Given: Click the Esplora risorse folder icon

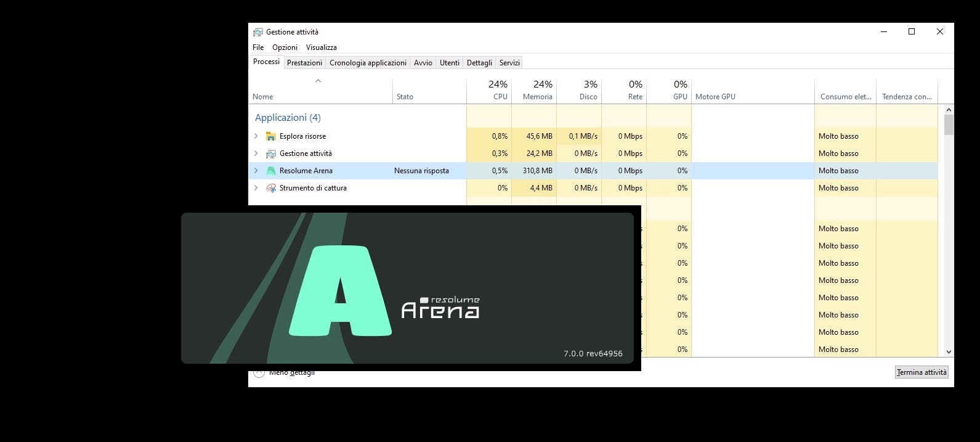Looking at the screenshot, I should [x=270, y=136].
